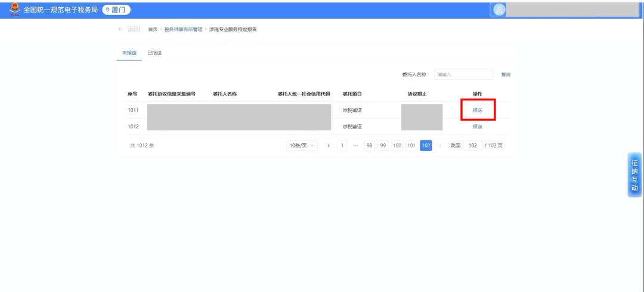Click the 委托人统一社会信用代码 column header

(x=304, y=94)
